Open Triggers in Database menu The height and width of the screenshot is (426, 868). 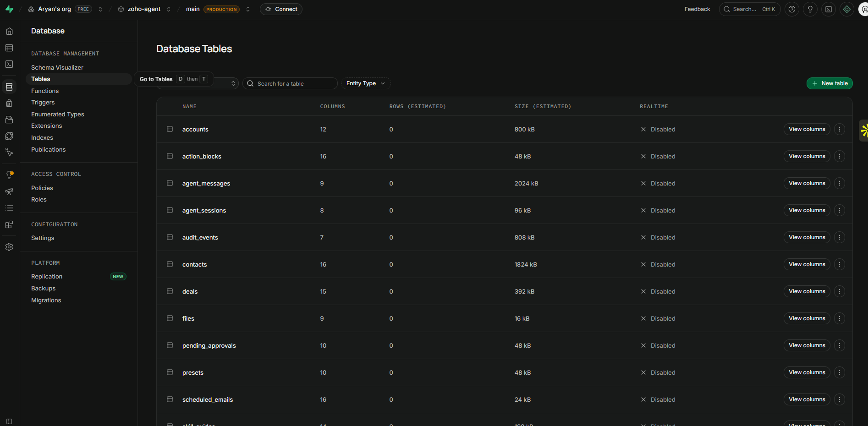tap(43, 103)
